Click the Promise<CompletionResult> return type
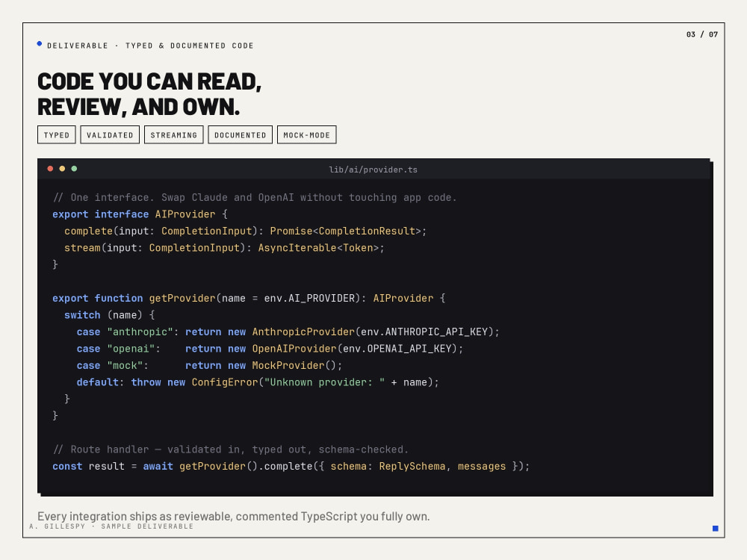The width and height of the screenshot is (747, 560). 345,231
